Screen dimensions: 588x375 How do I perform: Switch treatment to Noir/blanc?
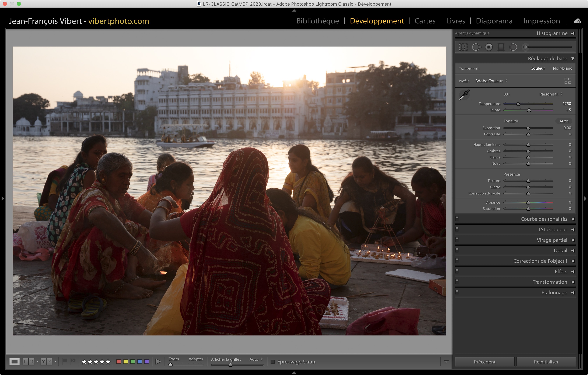(x=562, y=68)
